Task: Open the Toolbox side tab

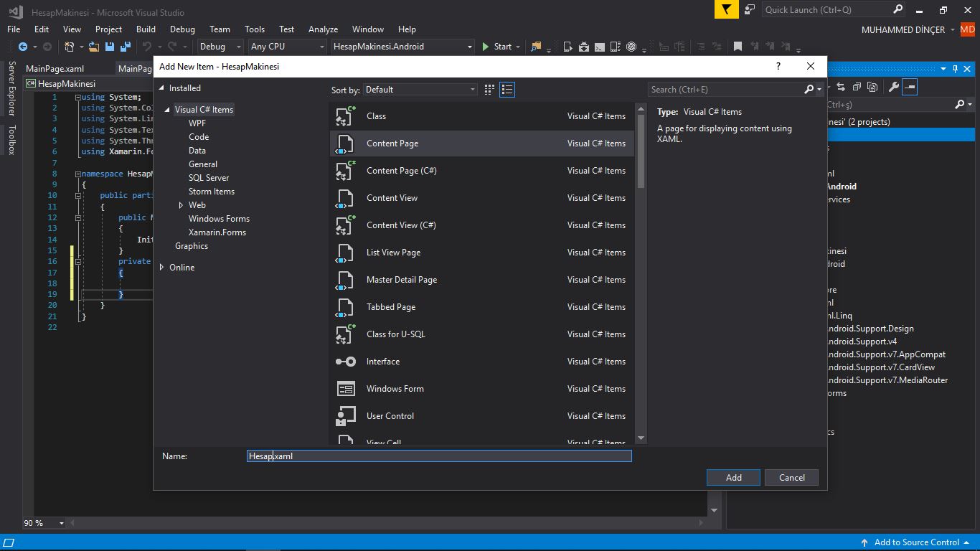Action: 11,140
